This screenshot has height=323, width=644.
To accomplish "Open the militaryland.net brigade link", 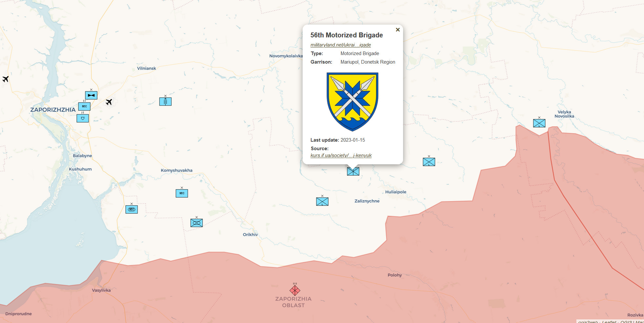I will [340, 45].
